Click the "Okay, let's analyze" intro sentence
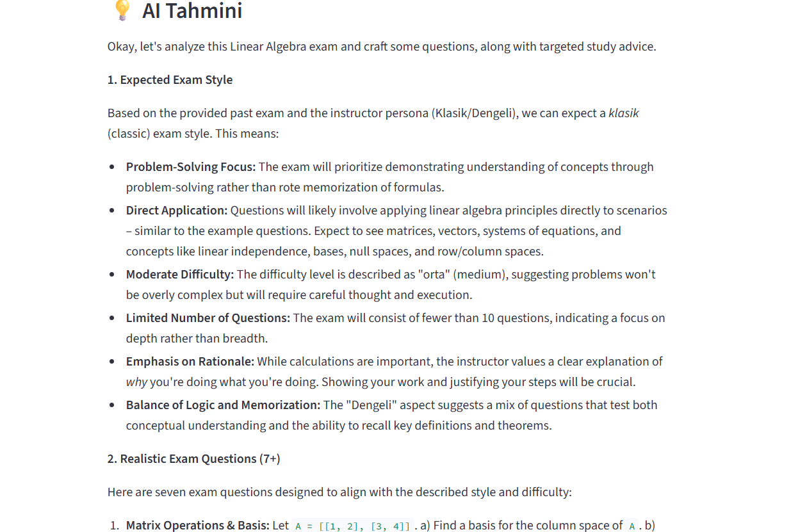Viewport: 807px width, 532px height. tap(382, 47)
